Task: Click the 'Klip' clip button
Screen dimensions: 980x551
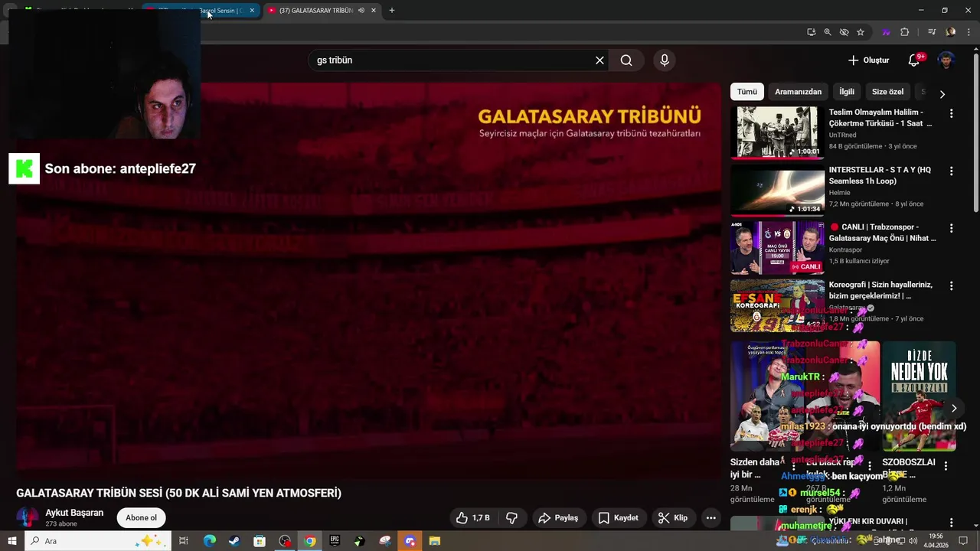Action: [673, 518]
